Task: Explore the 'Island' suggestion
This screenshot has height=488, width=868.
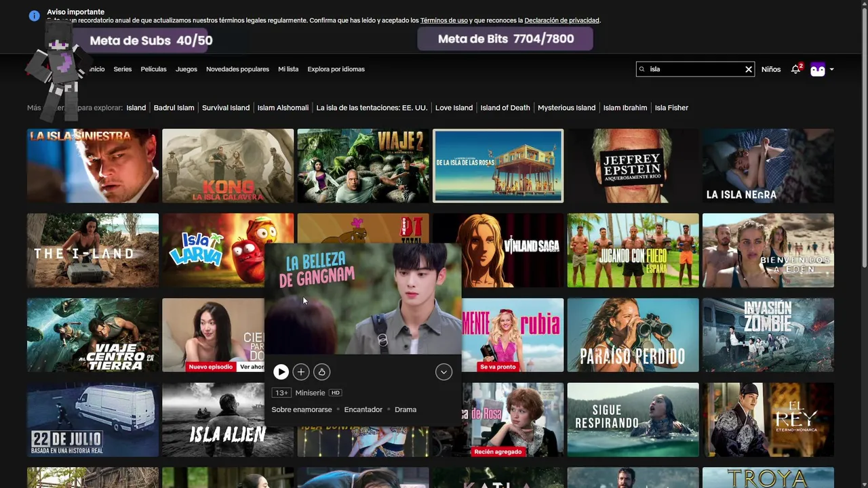Action: point(136,108)
